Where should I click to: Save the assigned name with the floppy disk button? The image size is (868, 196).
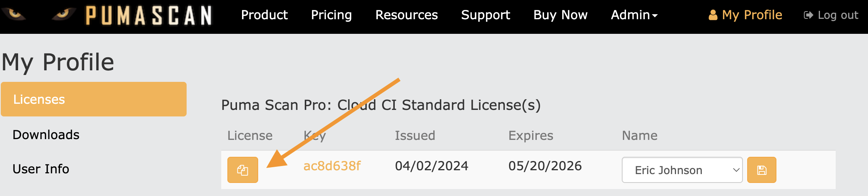pyautogui.click(x=761, y=170)
